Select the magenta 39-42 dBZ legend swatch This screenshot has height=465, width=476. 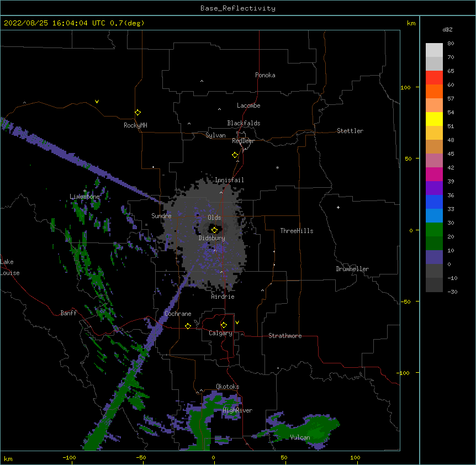[434, 174]
